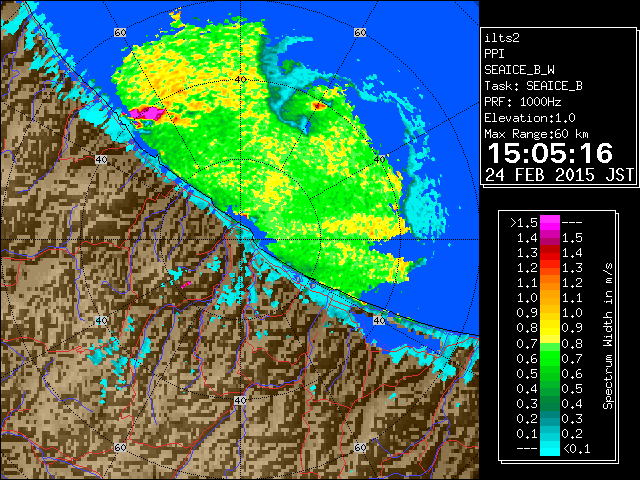Click the <0.1 legend label
This screenshot has width=640, height=480.
(x=576, y=449)
